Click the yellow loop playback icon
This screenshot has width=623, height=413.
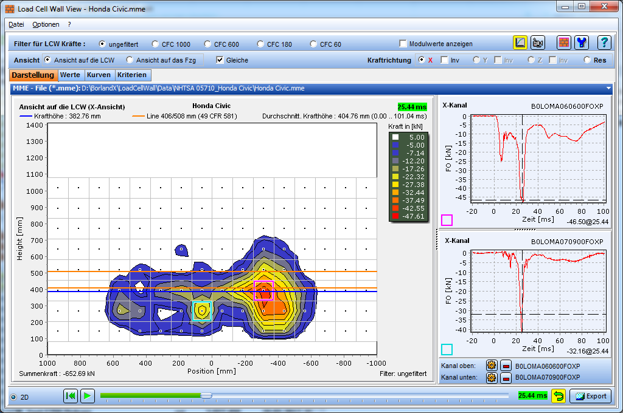tap(559, 396)
